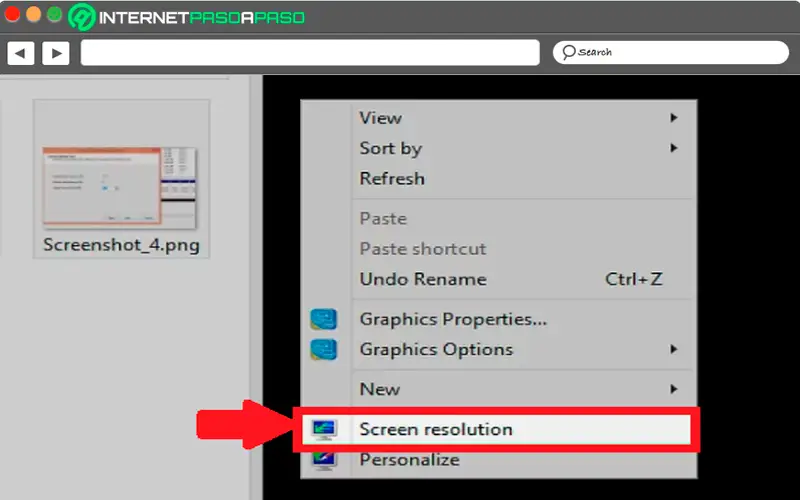
Task: Click the red close window button
Action: point(12,14)
